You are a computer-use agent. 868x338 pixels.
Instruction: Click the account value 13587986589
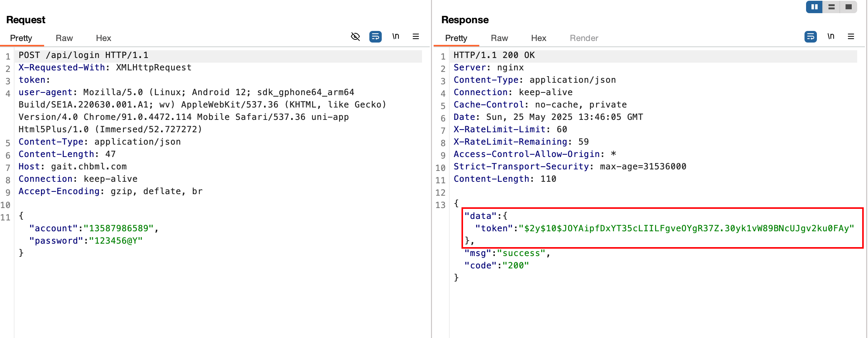point(119,229)
